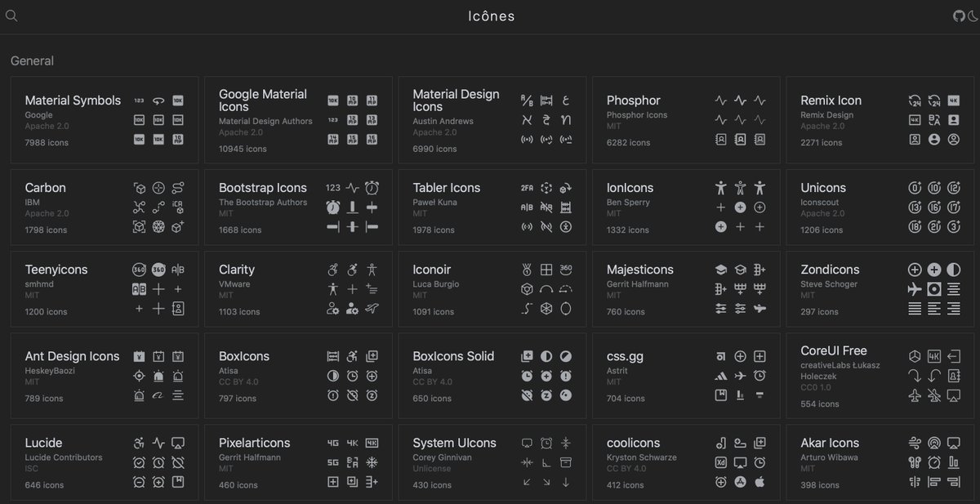Click the airplane icon in Majesticons card
This screenshot has height=504, width=980.
click(759, 309)
